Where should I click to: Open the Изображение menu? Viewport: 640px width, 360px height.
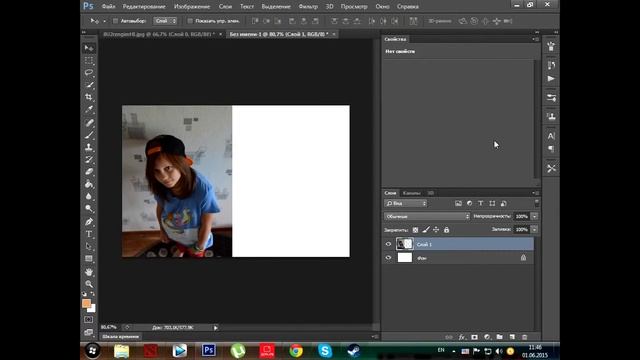[x=192, y=7]
